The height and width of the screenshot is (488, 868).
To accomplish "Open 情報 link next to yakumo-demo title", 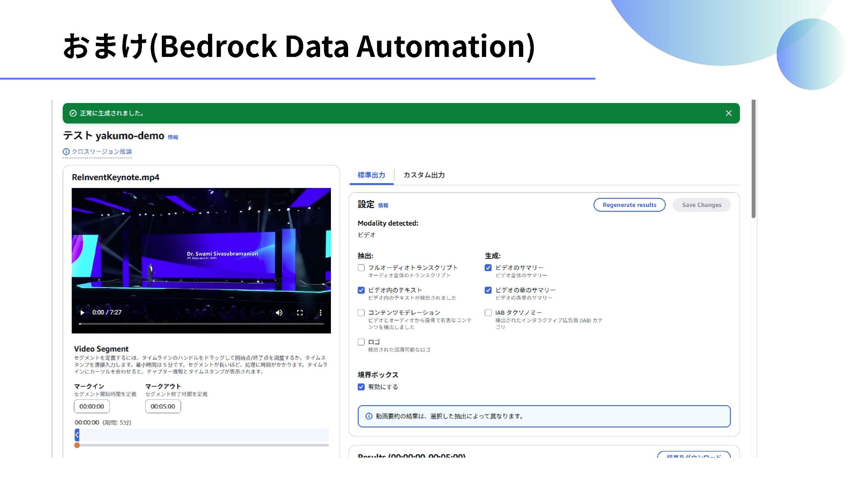I will click(173, 137).
